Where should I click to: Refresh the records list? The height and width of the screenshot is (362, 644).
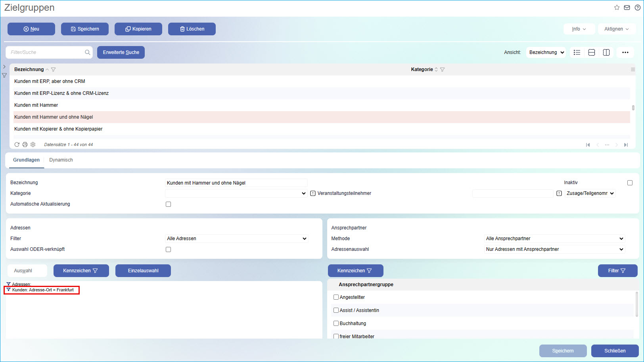[17, 144]
